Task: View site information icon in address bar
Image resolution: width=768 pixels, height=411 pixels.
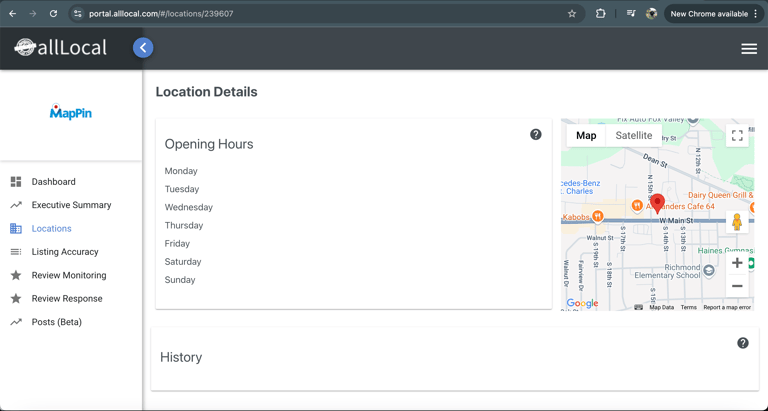Action: [x=77, y=14]
